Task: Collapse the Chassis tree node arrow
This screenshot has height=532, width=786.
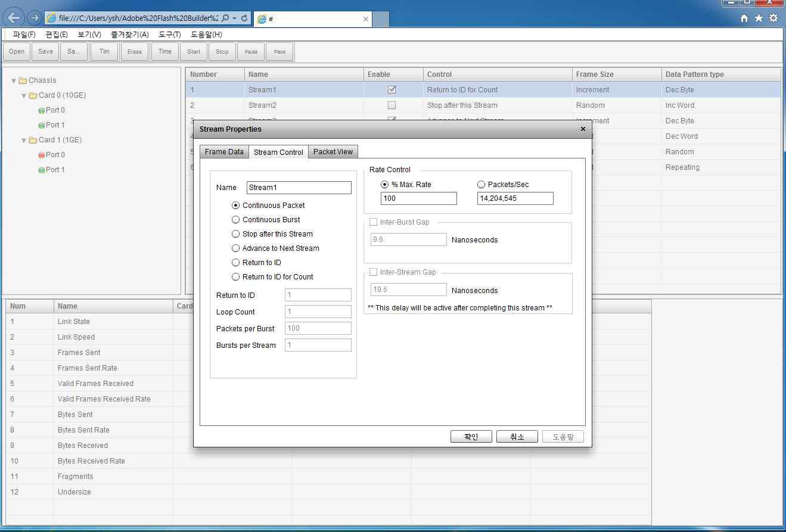Action: [x=14, y=81]
